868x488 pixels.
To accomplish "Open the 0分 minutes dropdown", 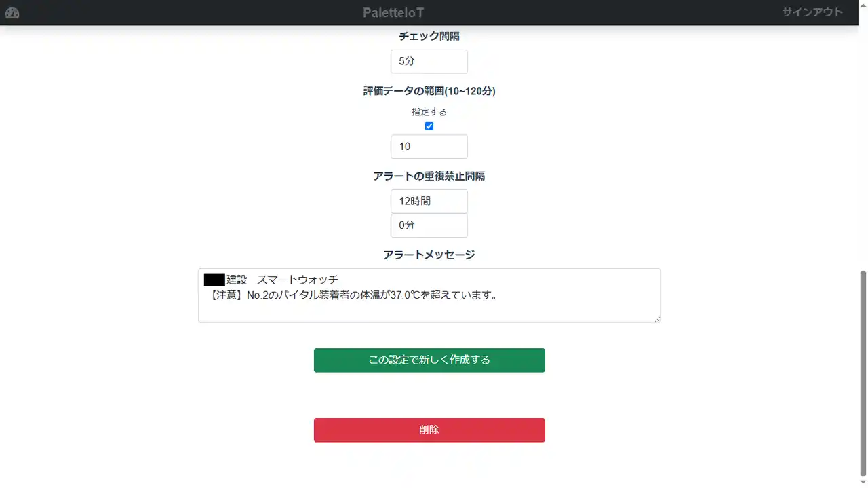I will (429, 225).
